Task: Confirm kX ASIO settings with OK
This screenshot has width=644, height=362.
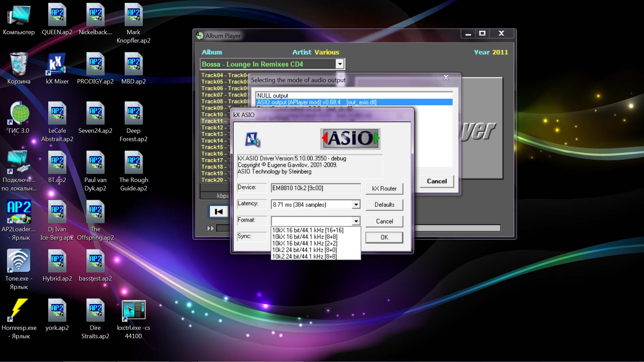Action: 384,237
